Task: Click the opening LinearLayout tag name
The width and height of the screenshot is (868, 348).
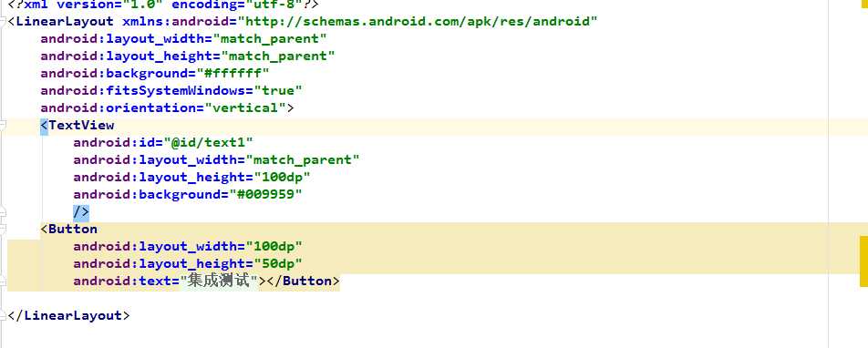Action: (x=64, y=22)
